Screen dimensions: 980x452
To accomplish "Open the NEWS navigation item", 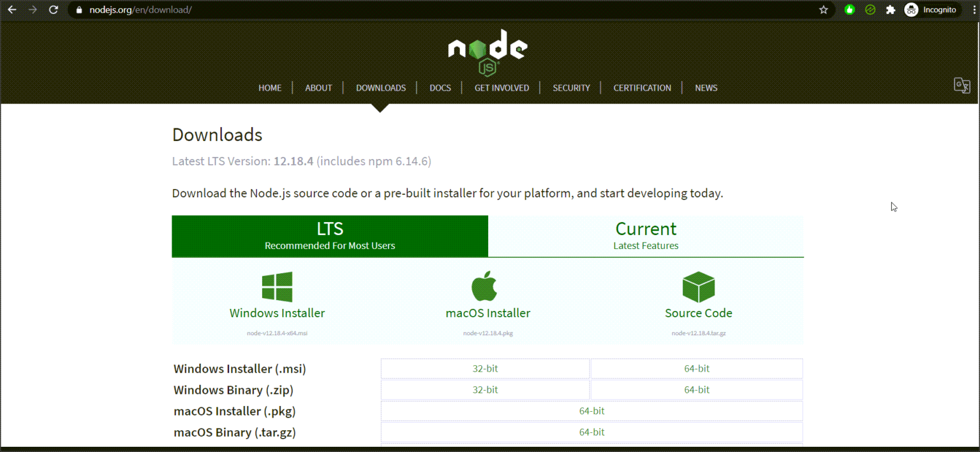I will [706, 88].
